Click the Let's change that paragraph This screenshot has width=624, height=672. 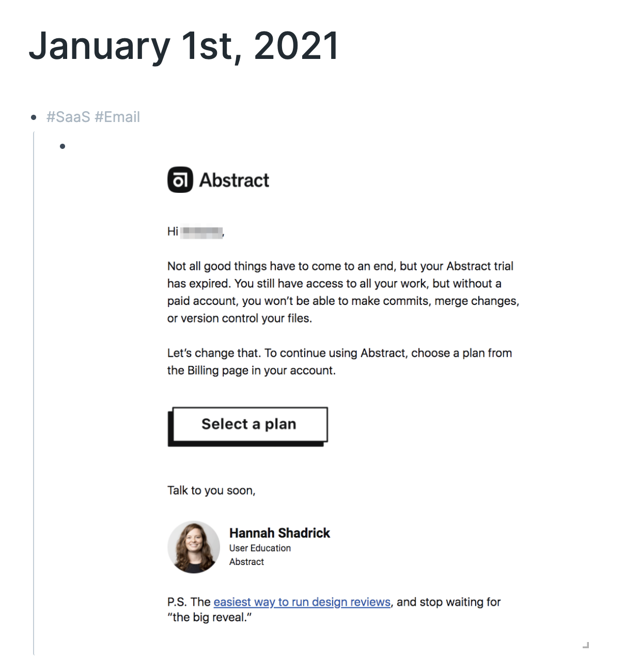[339, 361]
